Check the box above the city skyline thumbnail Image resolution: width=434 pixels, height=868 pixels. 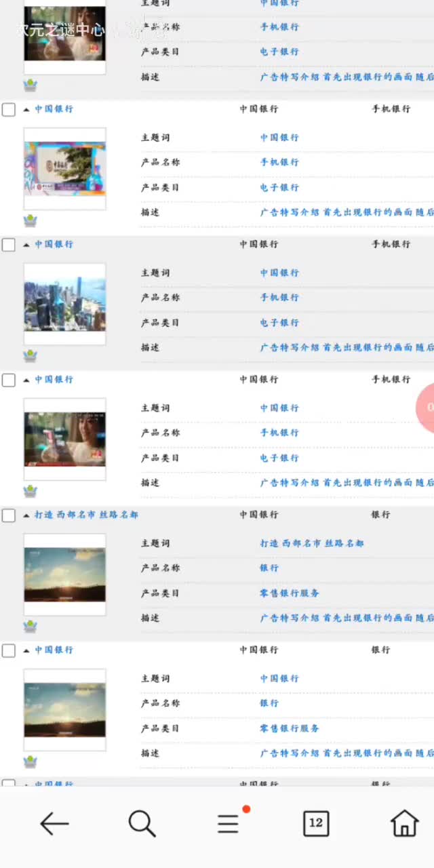pos(8,245)
